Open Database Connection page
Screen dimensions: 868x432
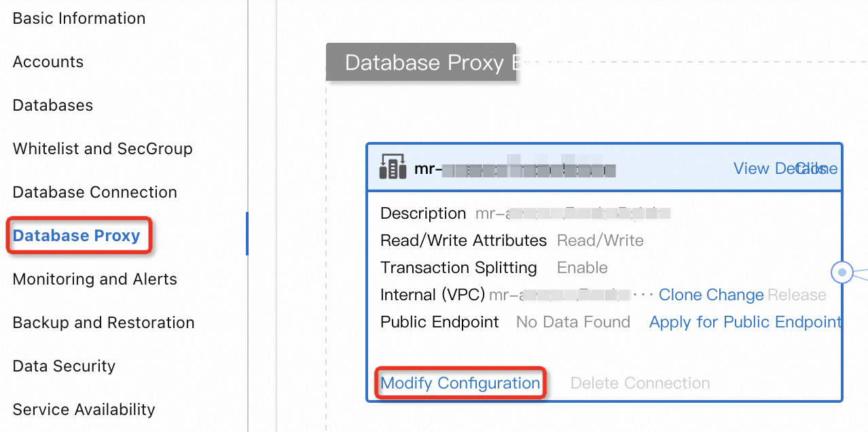pos(94,192)
